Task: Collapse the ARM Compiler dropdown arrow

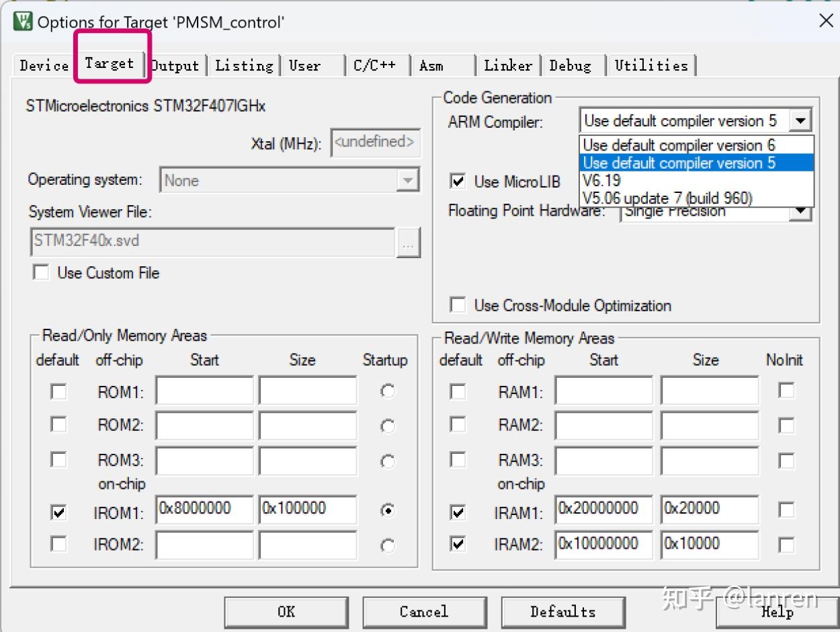Action: point(800,121)
